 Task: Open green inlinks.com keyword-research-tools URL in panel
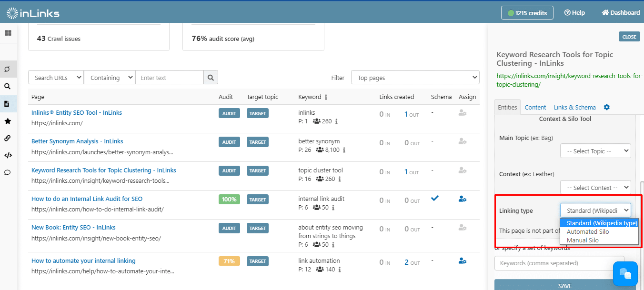click(570, 80)
